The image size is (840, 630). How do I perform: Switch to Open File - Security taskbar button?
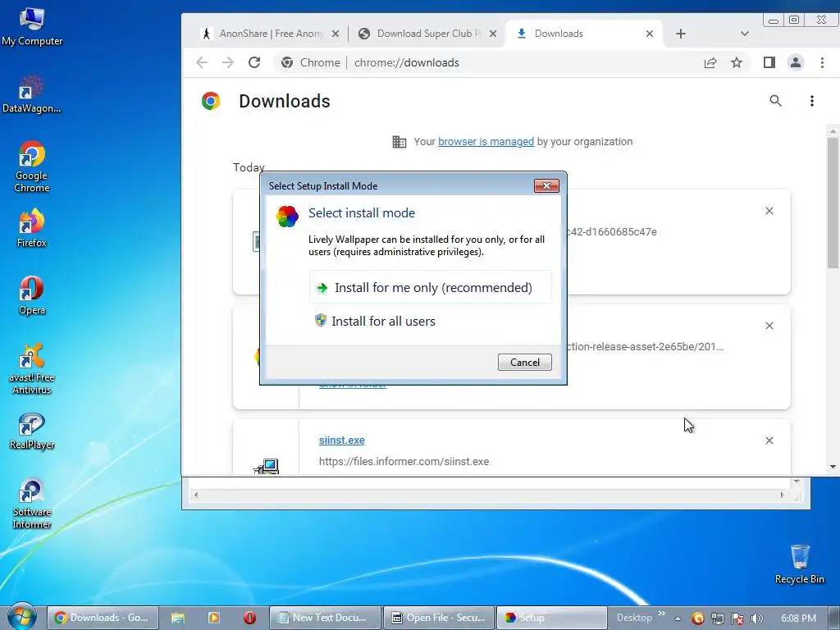(439, 618)
